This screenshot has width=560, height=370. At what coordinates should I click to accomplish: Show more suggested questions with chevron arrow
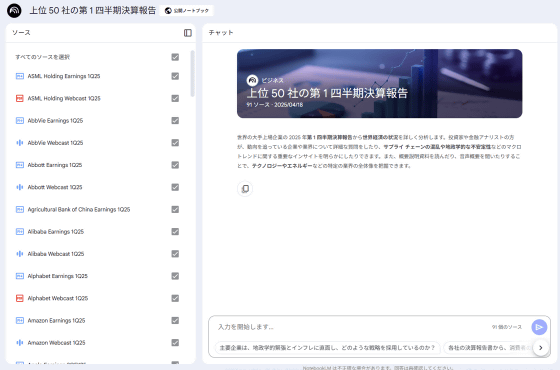(540, 348)
